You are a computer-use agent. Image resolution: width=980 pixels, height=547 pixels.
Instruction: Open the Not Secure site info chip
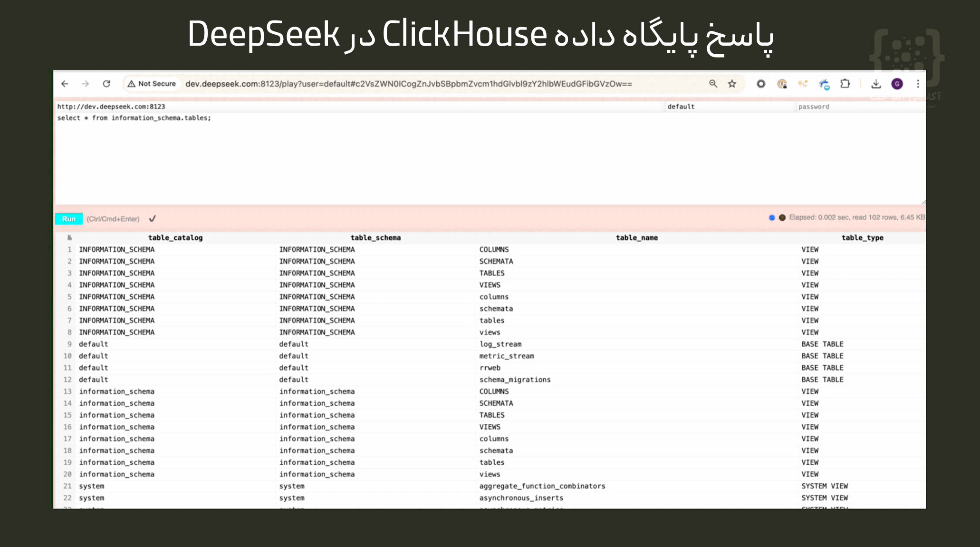(x=152, y=84)
